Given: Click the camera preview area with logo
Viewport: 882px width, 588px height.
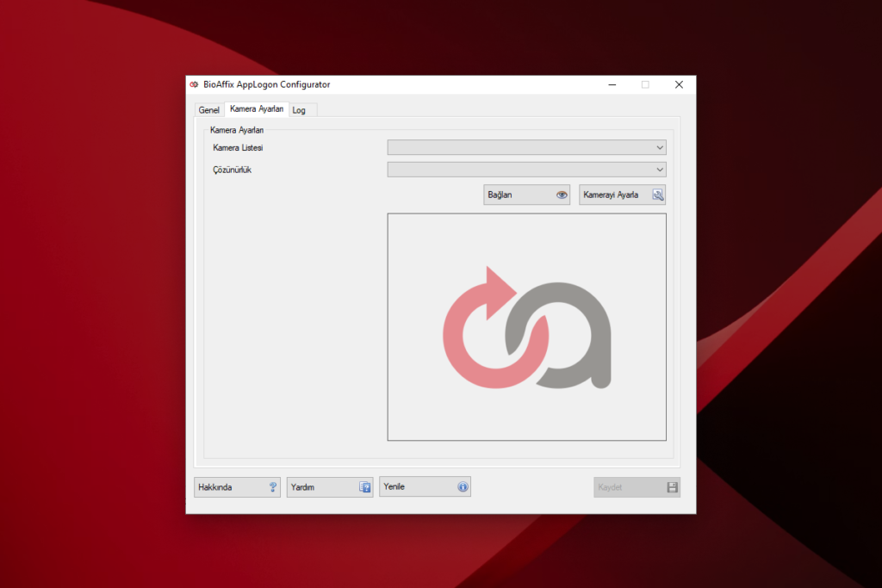Looking at the screenshot, I should pos(526,326).
